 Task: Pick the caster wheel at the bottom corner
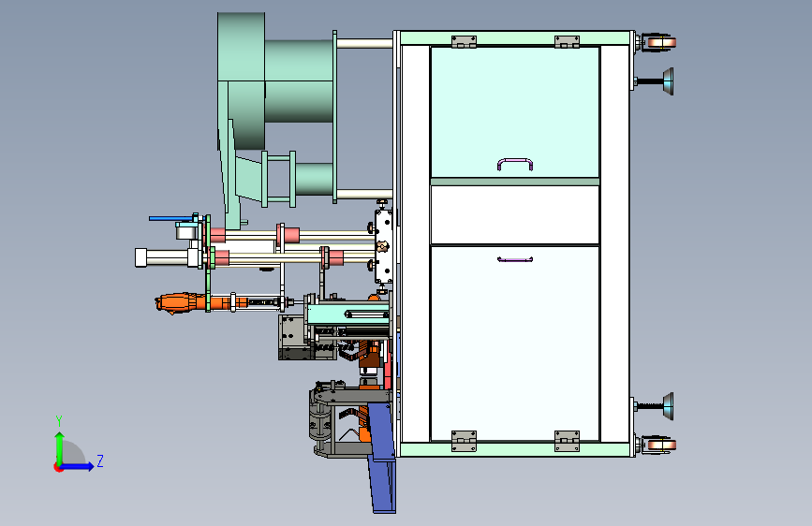click(x=658, y=445)
